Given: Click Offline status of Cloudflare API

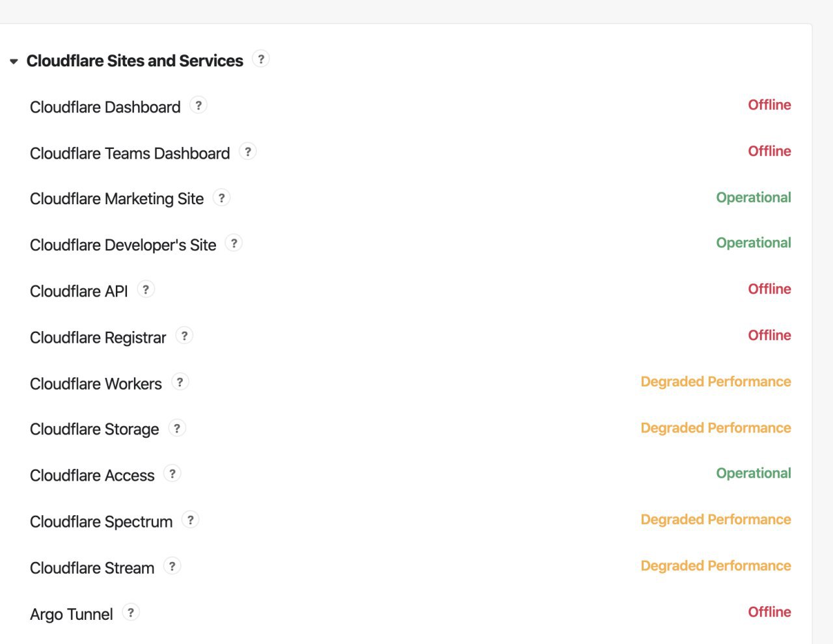Looking at the screenshot, I should click(x=769, y=289).
